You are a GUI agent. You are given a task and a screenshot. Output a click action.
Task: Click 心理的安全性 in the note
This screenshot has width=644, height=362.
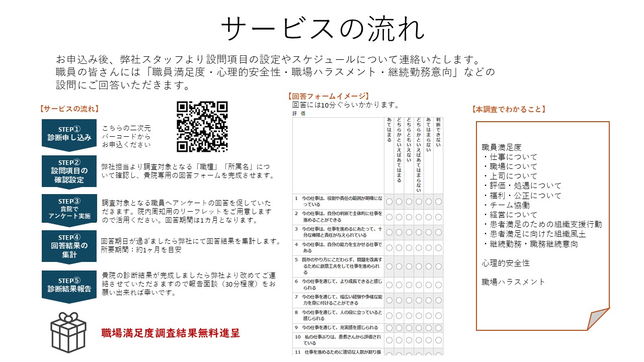[506, 263]
